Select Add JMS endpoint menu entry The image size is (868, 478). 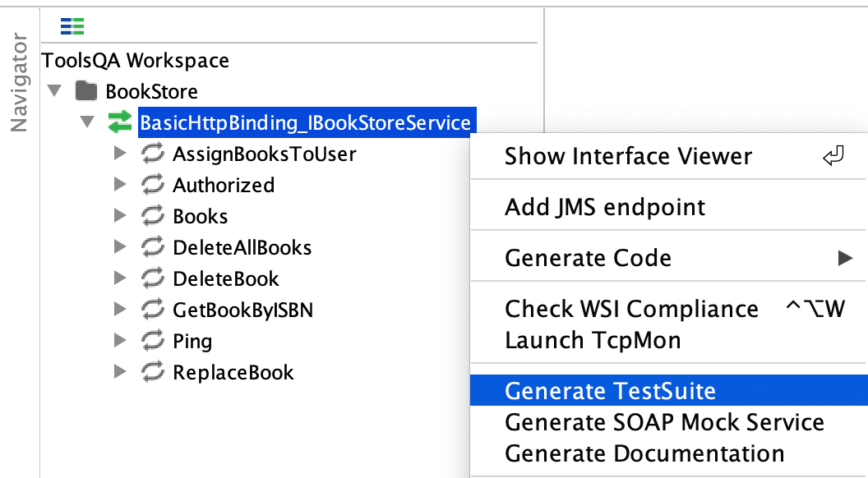[x=669, y=207]
